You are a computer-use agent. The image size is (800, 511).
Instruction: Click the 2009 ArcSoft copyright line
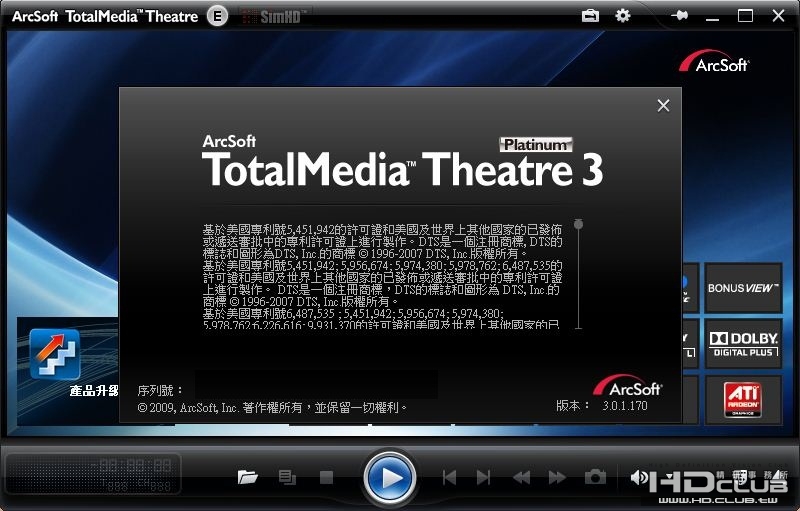[x=272, y=407]
